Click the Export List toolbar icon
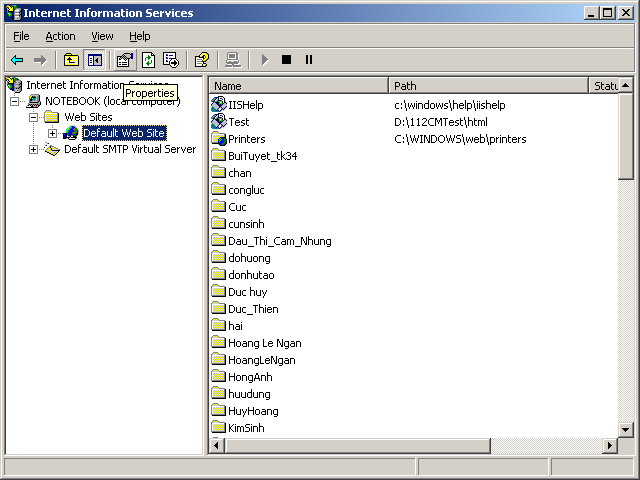 (171, 60)
